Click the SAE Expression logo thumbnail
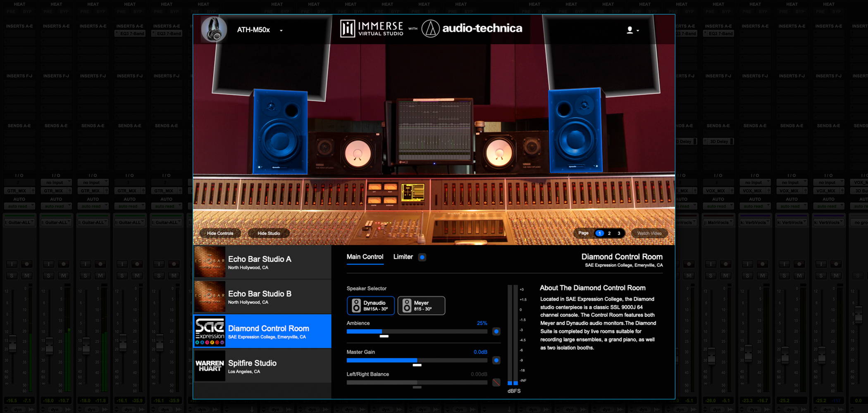Image resolution: width=868 pixels, height=413 pixels. (210, 331)
